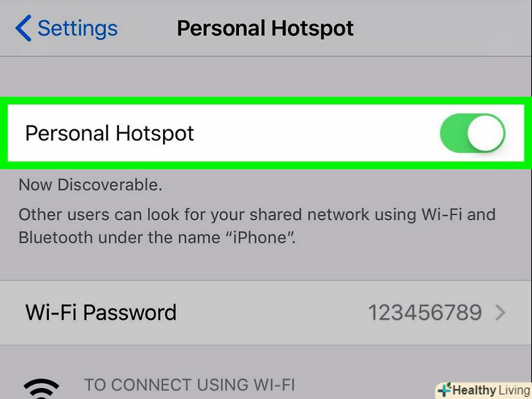Tap the word Bluetooth in the description
The image size is (532, 399).
[56, 237]
